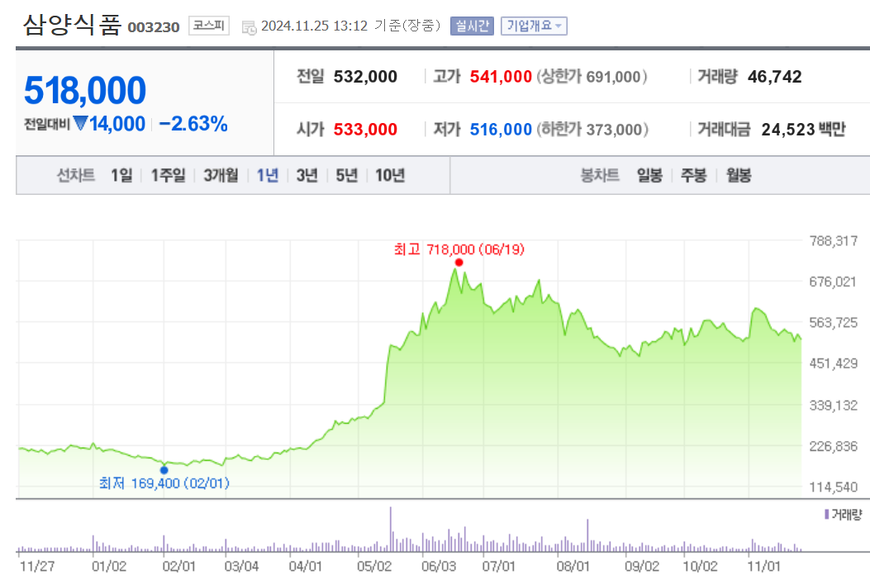
Task: Click the 코스피 market badge
Action: click(x=209, y=26)
